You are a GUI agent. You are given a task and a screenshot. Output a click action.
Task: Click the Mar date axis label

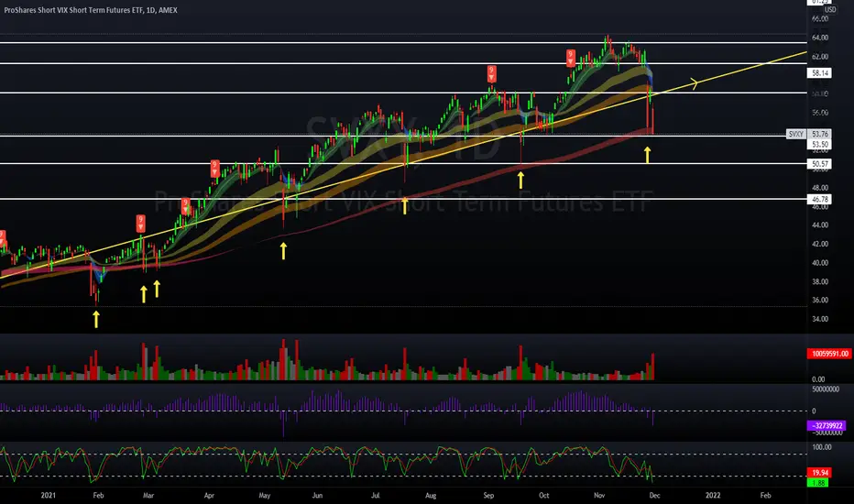148,495
